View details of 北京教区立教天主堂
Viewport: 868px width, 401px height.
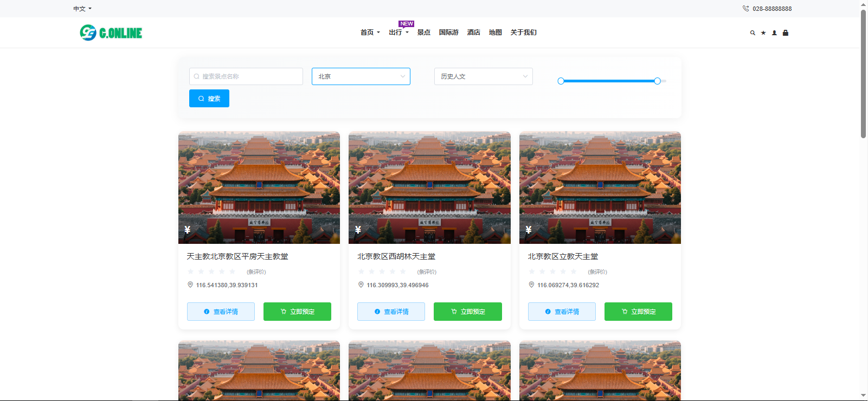tap(562, 312)
